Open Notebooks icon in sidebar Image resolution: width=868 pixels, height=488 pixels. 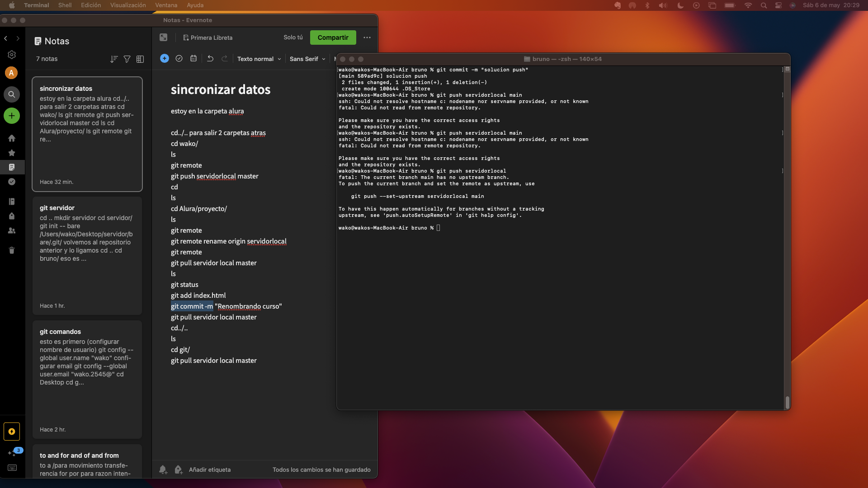(12, 202)
